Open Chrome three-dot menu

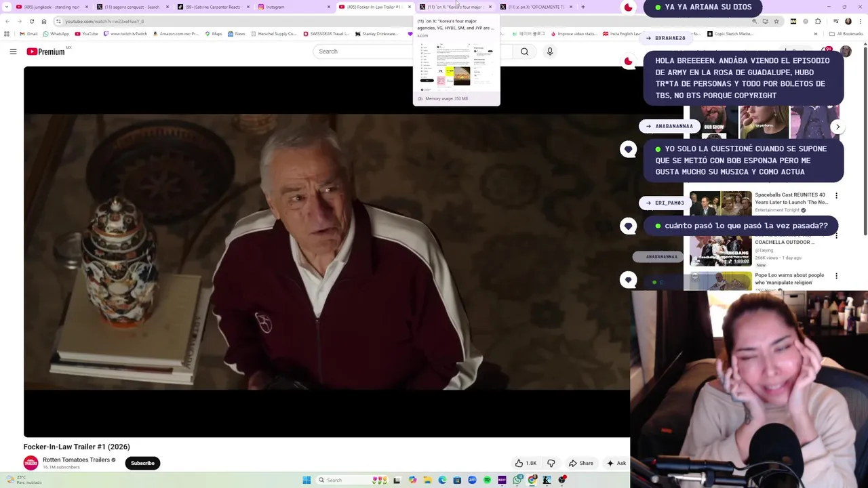point(861,21)
